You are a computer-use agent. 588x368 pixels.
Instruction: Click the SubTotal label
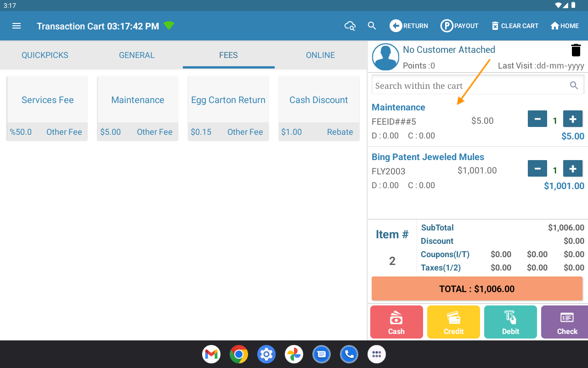click(x=437, y=228)
